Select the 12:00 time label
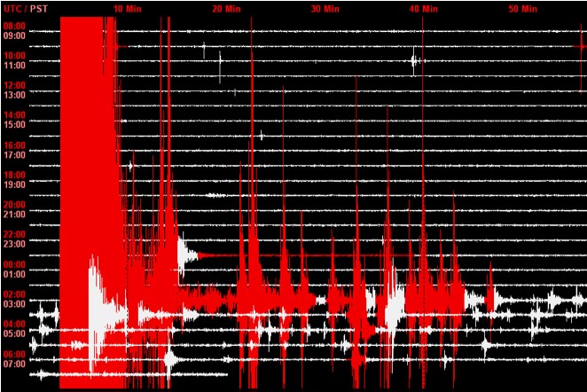 point(14,85)
